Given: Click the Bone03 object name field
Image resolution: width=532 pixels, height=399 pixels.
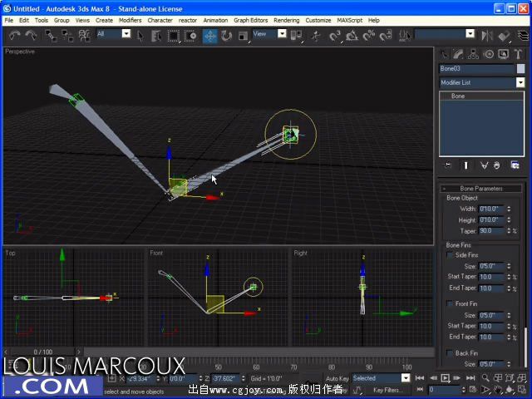Looking at the screenshot, I should [476, 68].
